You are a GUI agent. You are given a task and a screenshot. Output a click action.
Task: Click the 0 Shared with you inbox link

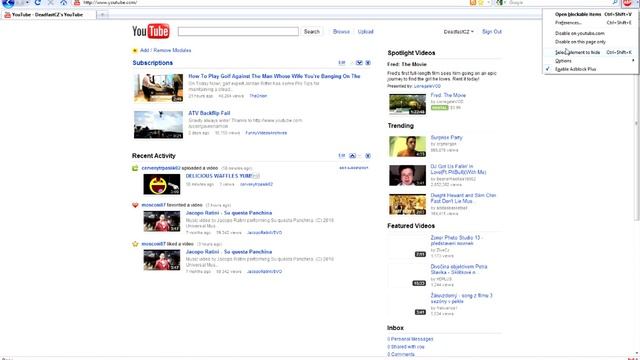(406, 347)
